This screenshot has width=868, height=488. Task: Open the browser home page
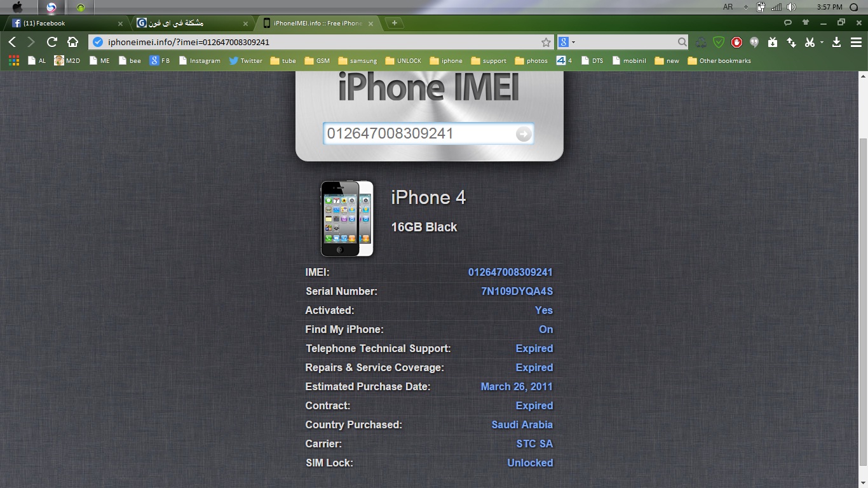[73, 42]
